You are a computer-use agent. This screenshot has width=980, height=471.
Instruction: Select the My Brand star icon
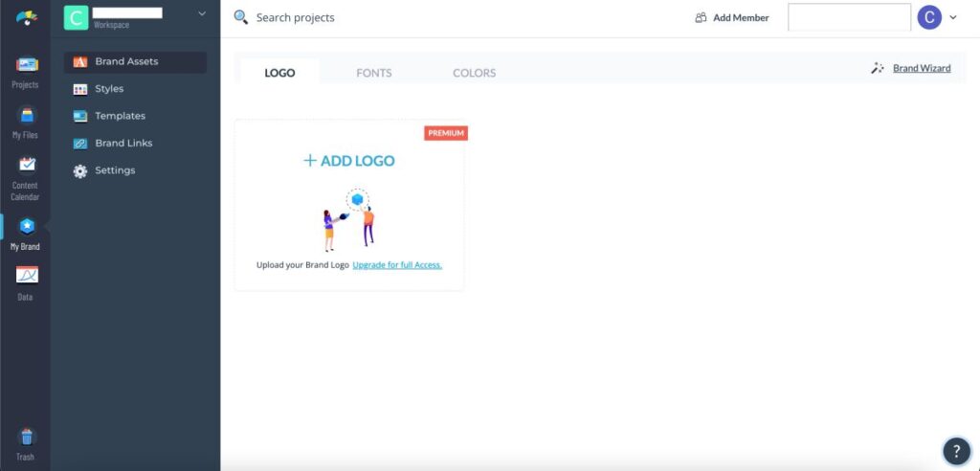pyautogui.click(x=27, y=227)
